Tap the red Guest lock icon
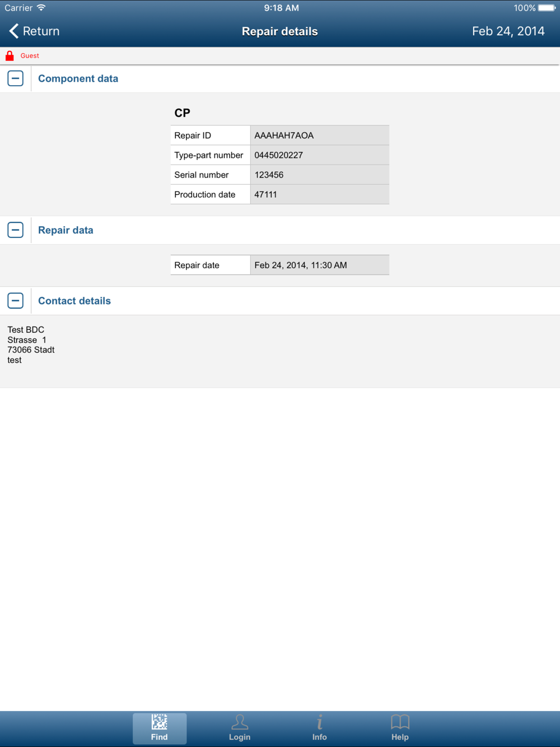 coord(10,55)
